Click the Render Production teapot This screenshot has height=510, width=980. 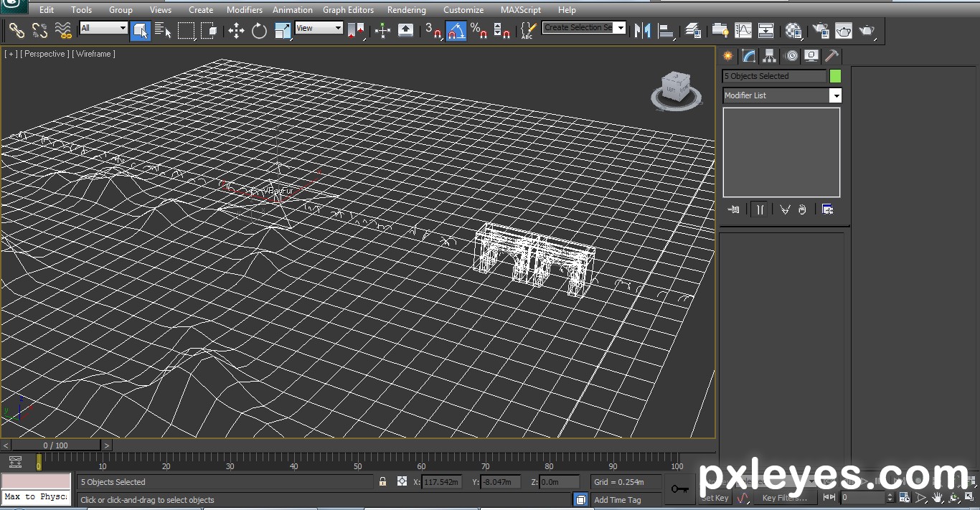(x=867, y=30)
